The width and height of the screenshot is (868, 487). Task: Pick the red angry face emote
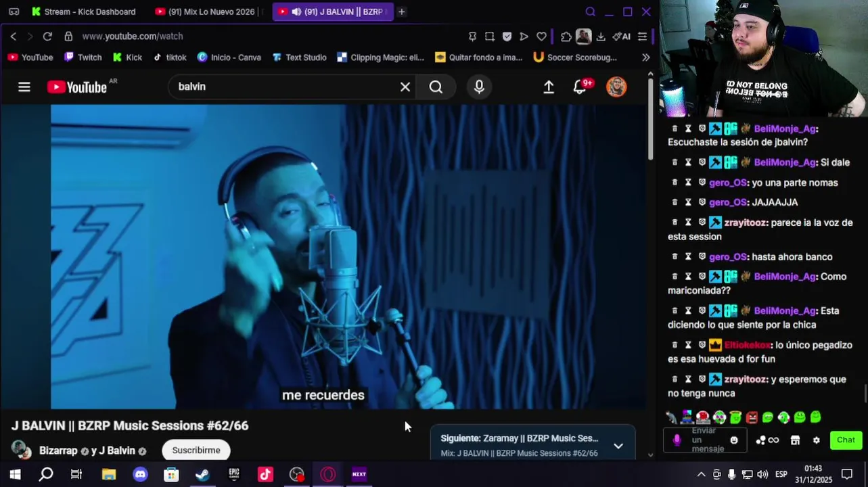pos(752,417)
